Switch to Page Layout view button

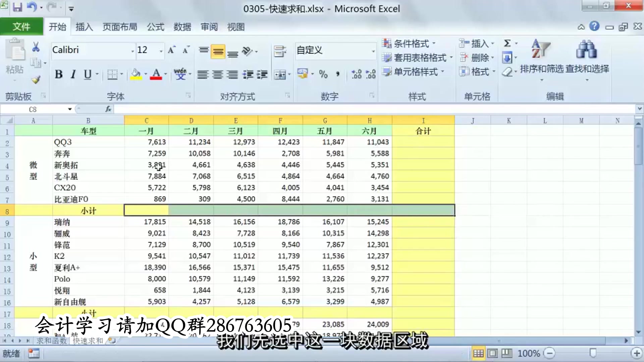point(492,353)
